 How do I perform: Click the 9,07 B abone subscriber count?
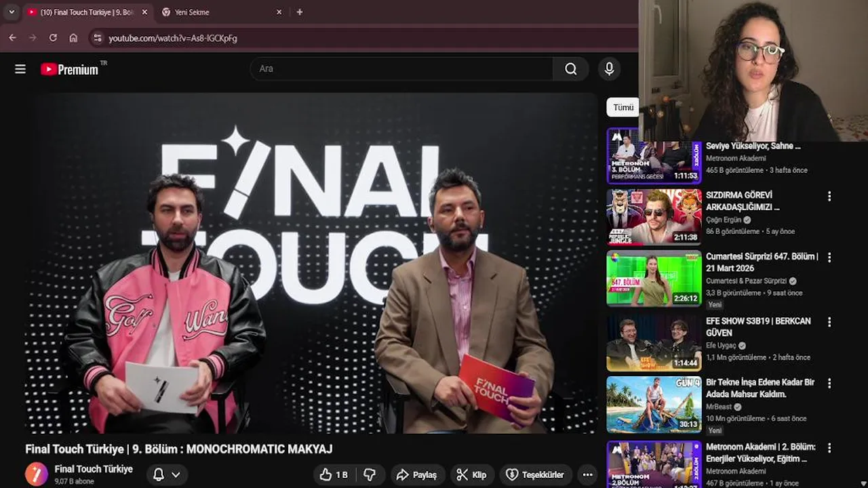pyautogui.click(x=75, y=481)
